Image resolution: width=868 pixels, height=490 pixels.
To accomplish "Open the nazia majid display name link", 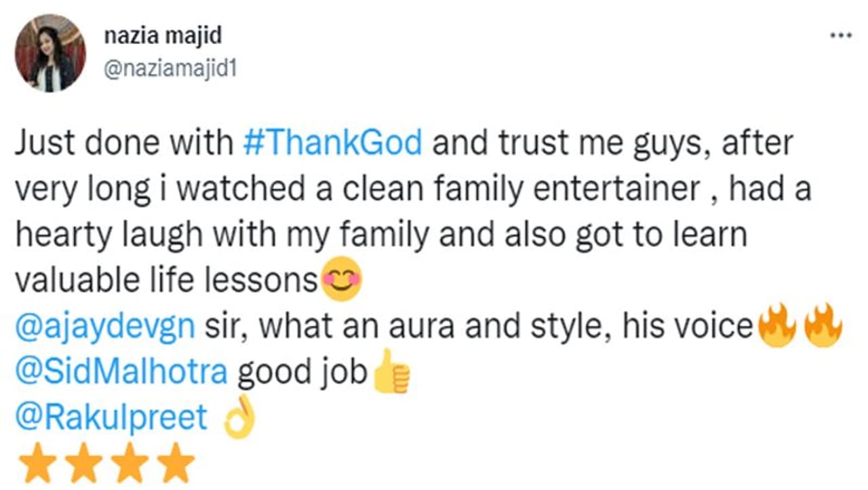I will pyautogui.click(x=163, y=35).
